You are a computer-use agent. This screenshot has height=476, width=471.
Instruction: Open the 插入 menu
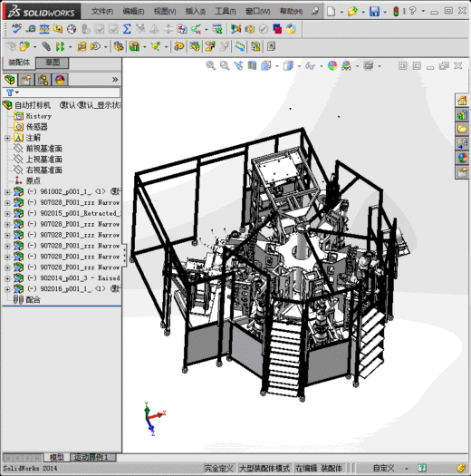(x=196, y=12)
